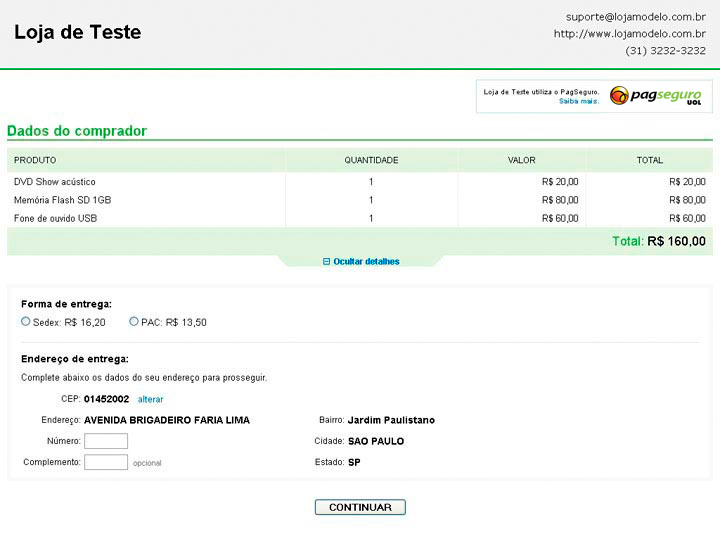This screenshot has width=720, height=534.
Task: Open the Saiba mais link
Action: click(578, 101)
